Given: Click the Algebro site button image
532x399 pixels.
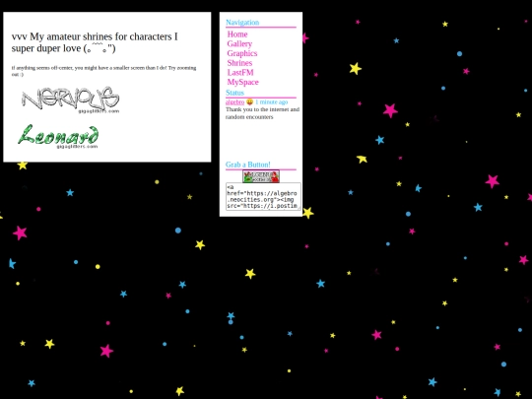Looking at the screenshot, I should [261, 176].
